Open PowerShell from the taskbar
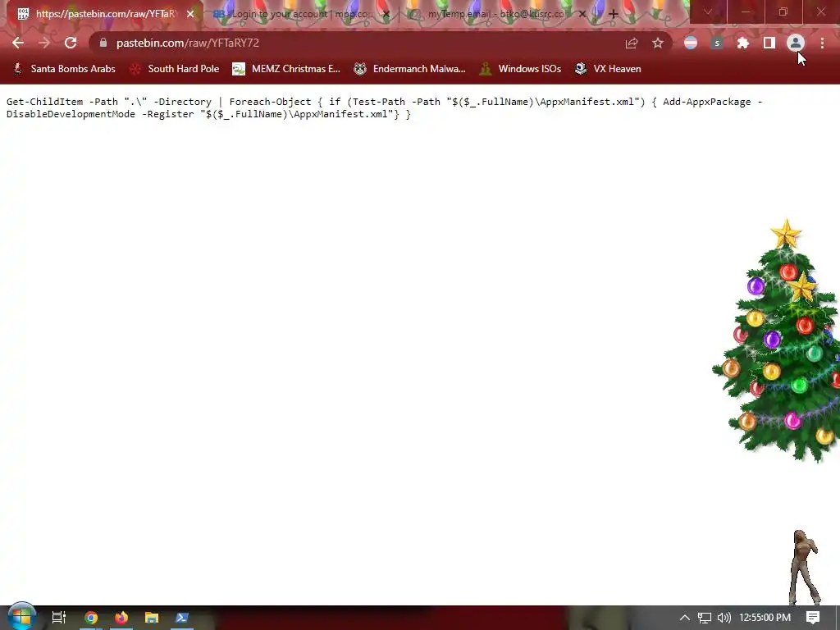This screenshot has height=630, width=840. pos(182,618)
